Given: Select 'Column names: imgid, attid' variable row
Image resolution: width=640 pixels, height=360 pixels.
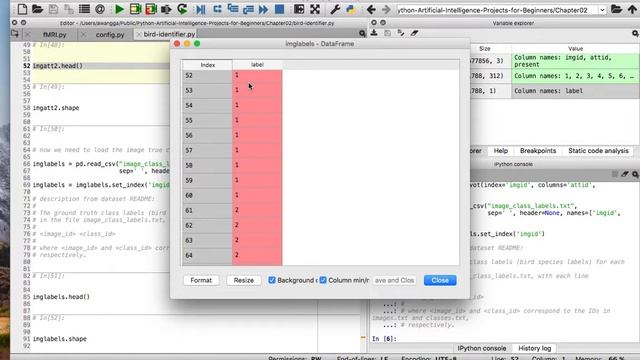Looking at the screenshot, I should [555, 61].
